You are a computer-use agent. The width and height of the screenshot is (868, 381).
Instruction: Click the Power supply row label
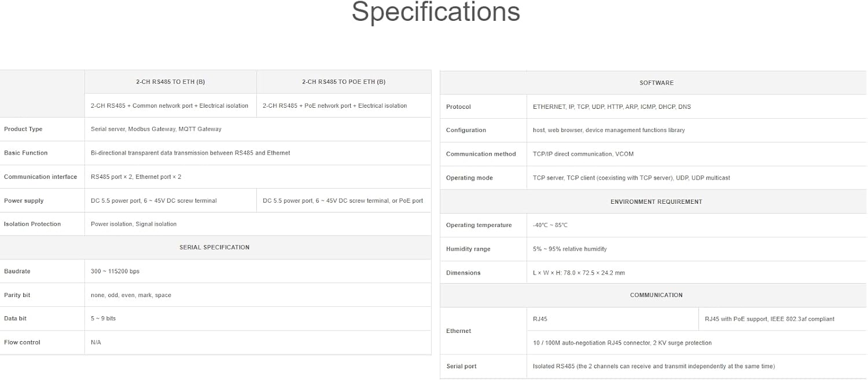tap(24, 200)
